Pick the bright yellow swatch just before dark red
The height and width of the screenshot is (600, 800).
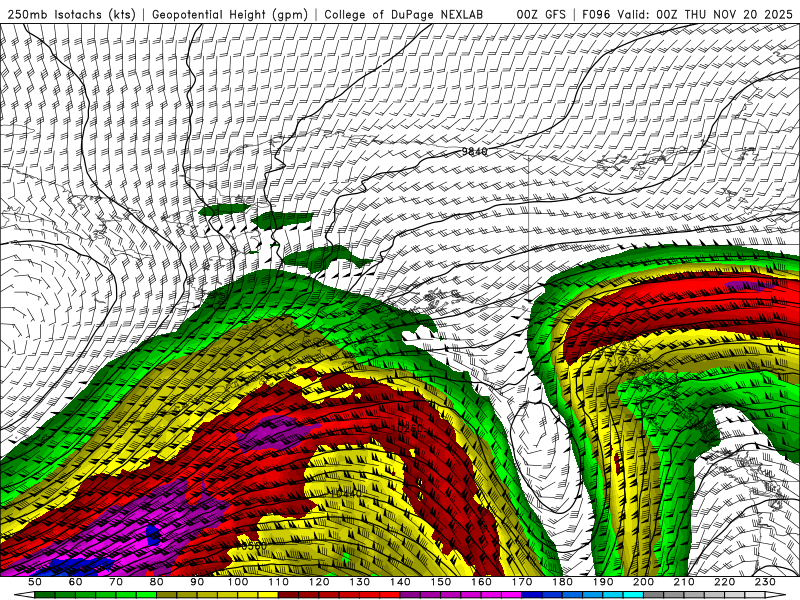pos(268,595)
